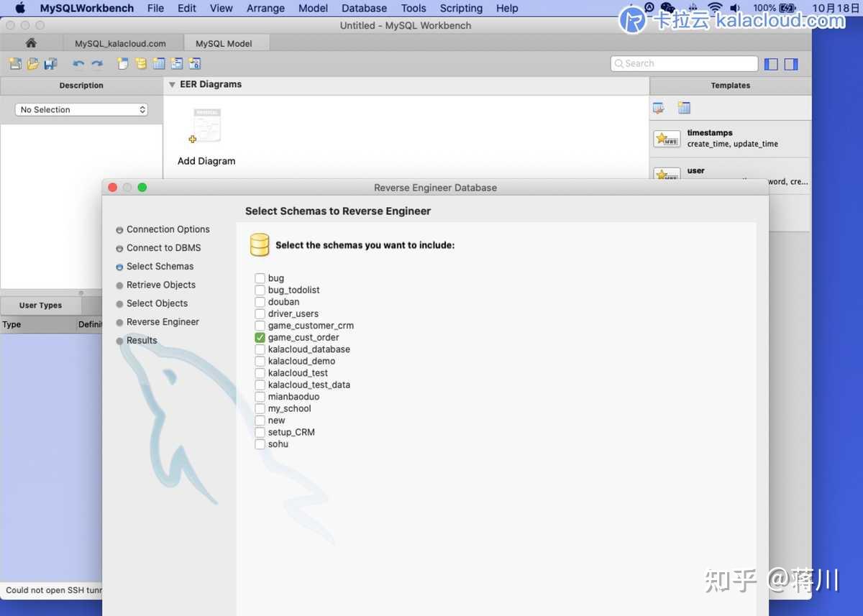Click the Results wizard step
863x616 pixels.
[142, 341]
